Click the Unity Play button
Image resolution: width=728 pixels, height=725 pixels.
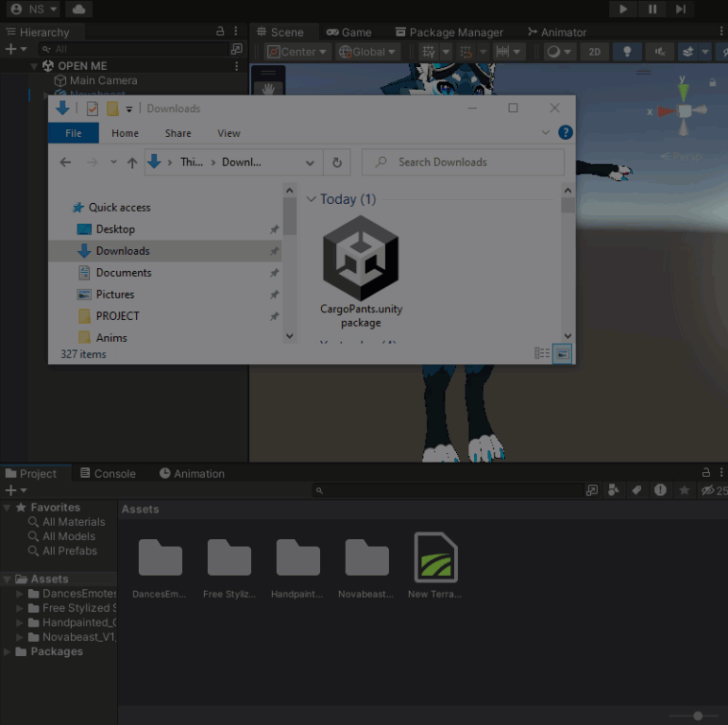623,9
